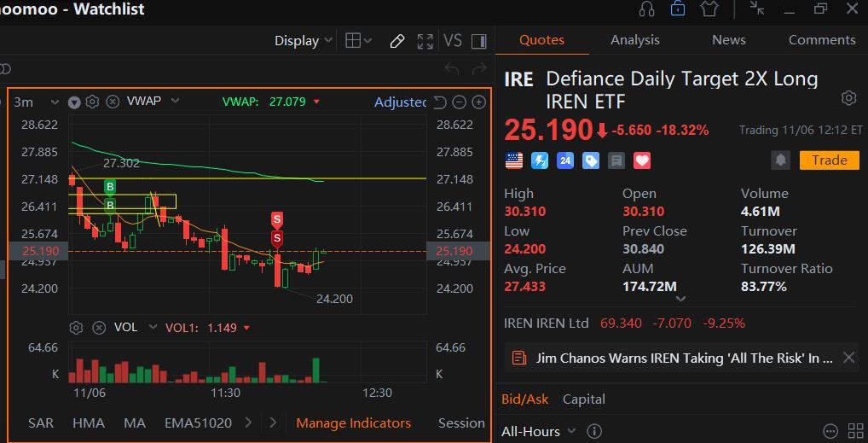Image resolution: width=868 pixels, height=443 pixels.
Task: Collapse VWAP indicator with round arrow button
Action: coord(74,102)
